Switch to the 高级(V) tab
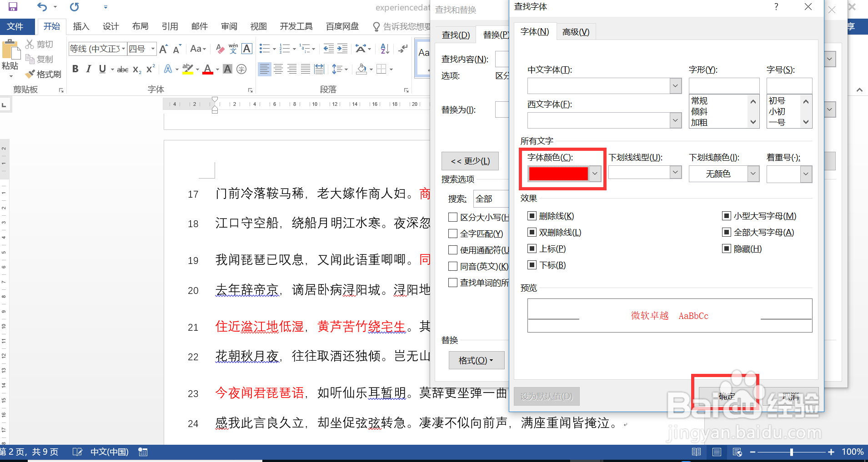 tap(576, 32)
